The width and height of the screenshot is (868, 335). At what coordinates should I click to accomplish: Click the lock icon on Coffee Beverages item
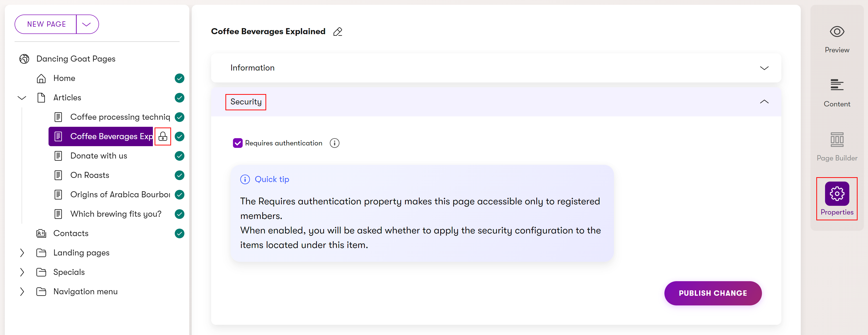163,136
